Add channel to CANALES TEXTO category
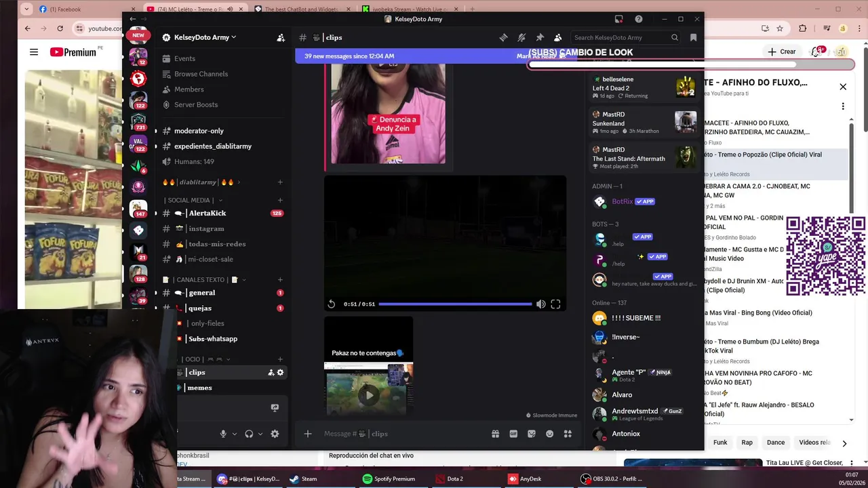The image size is (868, 488). pyautogui.click(x=280, y=280)
